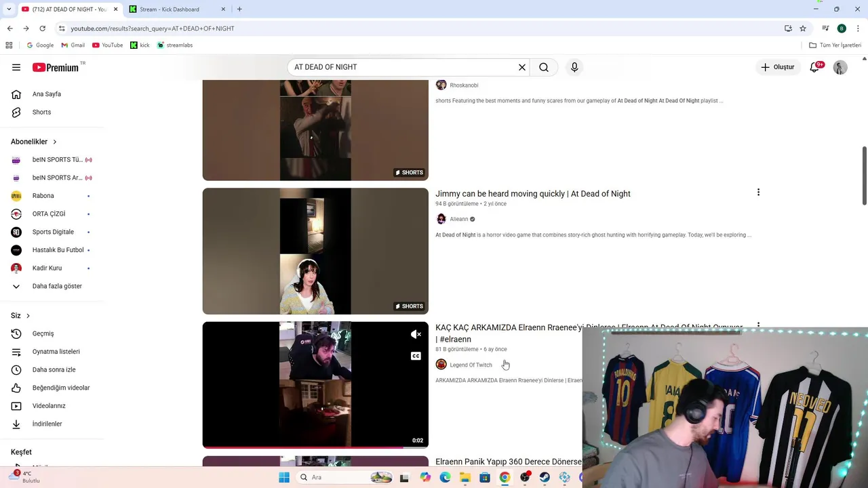The width and height of the screenshot is (868, 488).
Task: Open the Chrome apps grid shortcut
Action: tap(9, 45)
